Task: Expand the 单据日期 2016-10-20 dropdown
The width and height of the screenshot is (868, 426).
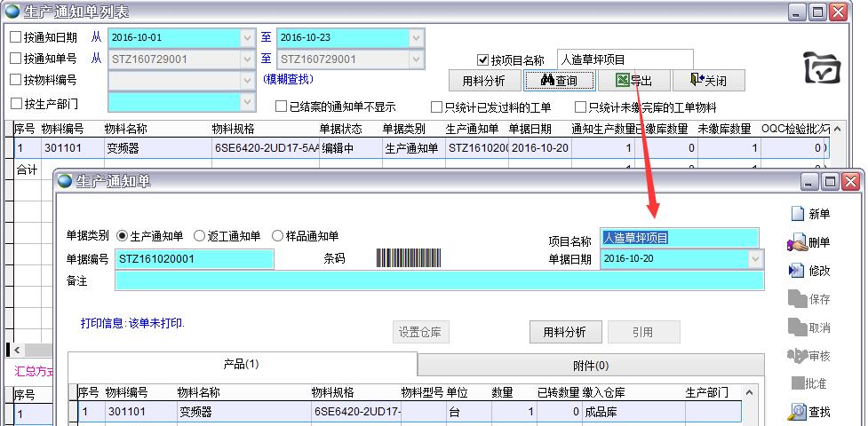Action: point(755,258)
